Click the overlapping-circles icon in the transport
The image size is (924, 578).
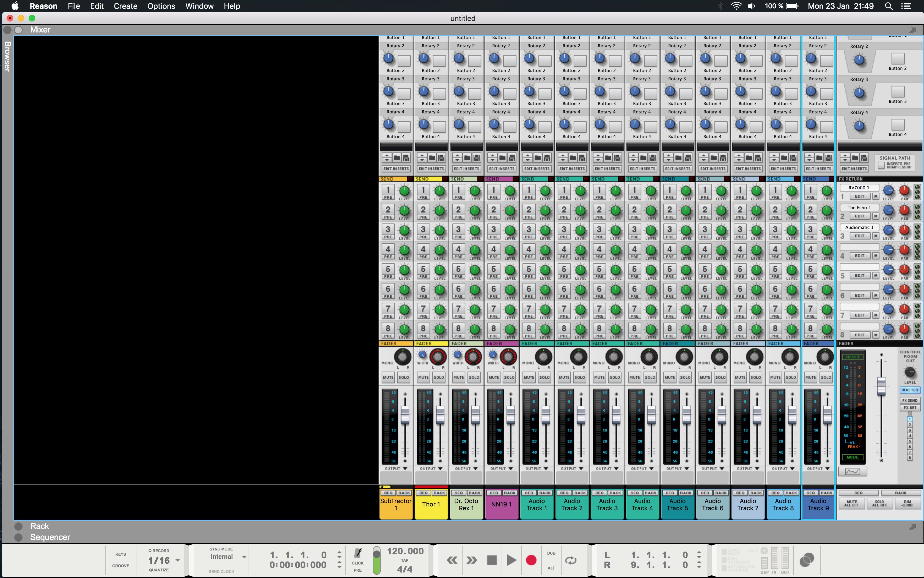click(x=806, y=560)
